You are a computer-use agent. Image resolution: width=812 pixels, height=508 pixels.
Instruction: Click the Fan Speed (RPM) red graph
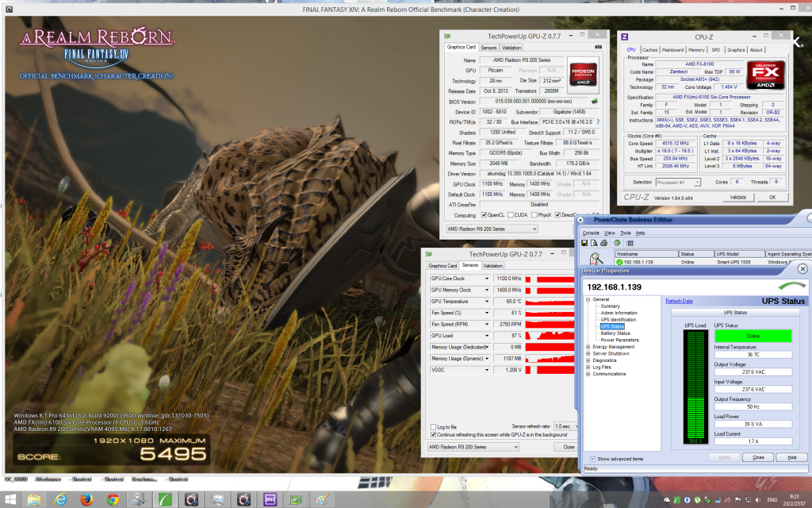click(550, 325)
